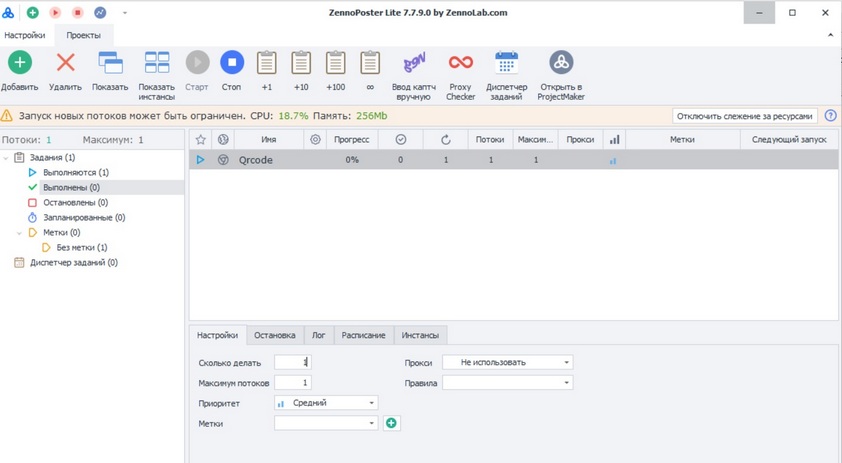Screen dimensions: 842x463
Task: Sort by Прогресс column header
Action: (x=352, y=139)
